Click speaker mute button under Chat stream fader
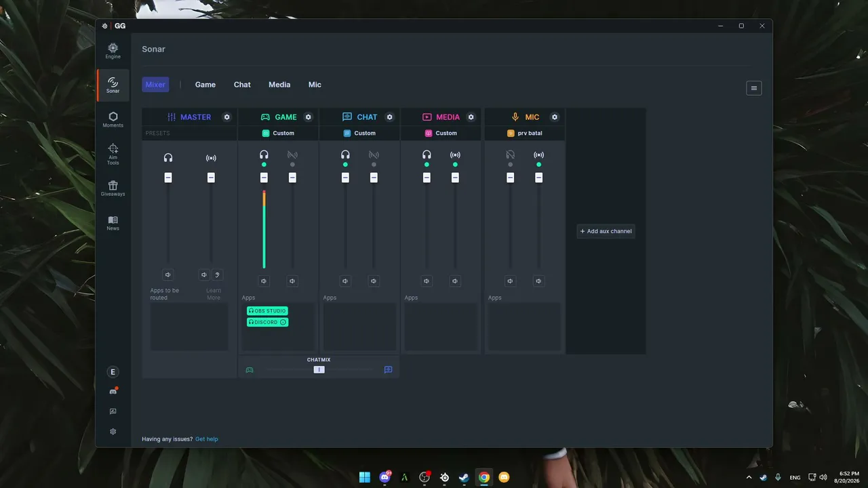The height and width of the screenshot is (488, 868). coord(374,281)
